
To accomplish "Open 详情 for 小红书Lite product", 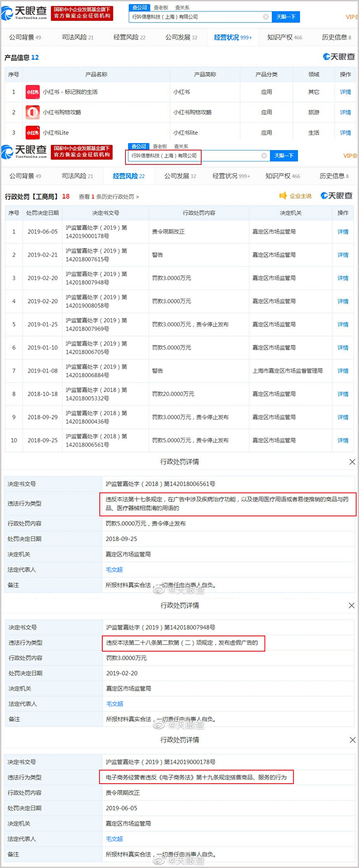I will (346, 132).
